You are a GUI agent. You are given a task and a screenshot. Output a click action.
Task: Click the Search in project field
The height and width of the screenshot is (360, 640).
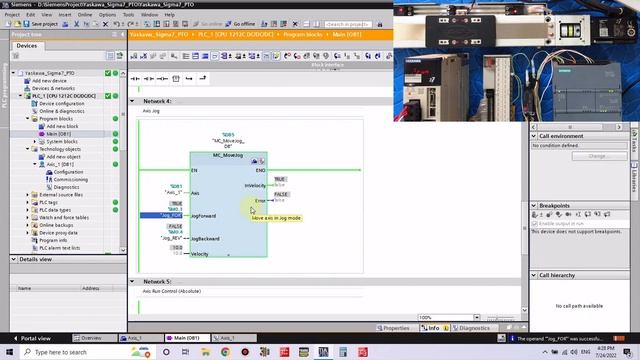(348, 24)
